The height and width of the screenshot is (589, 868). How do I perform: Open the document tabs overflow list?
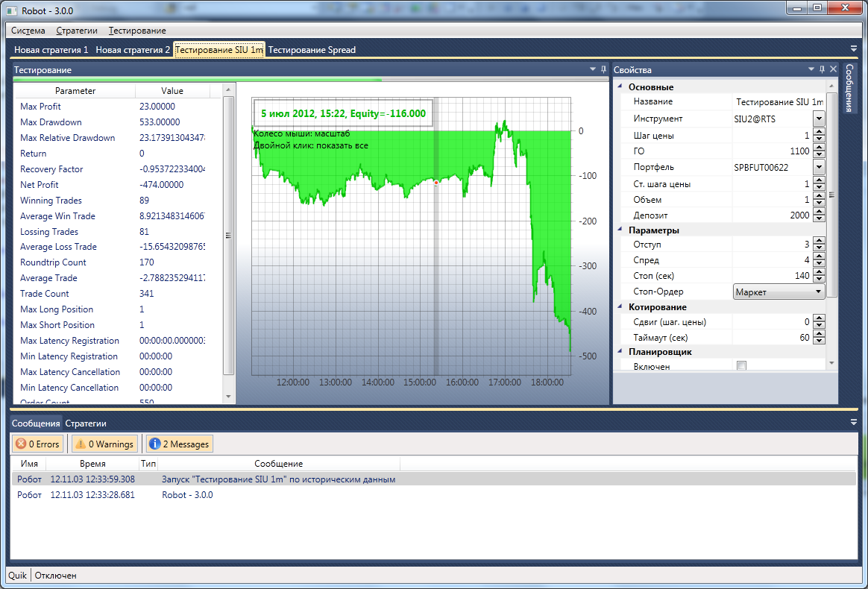click(x=854, y=48)
